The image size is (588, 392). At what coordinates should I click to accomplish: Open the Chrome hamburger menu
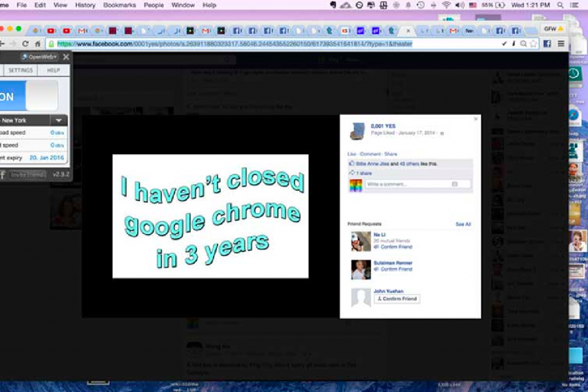pyautogui.click(x=561, y=44)
